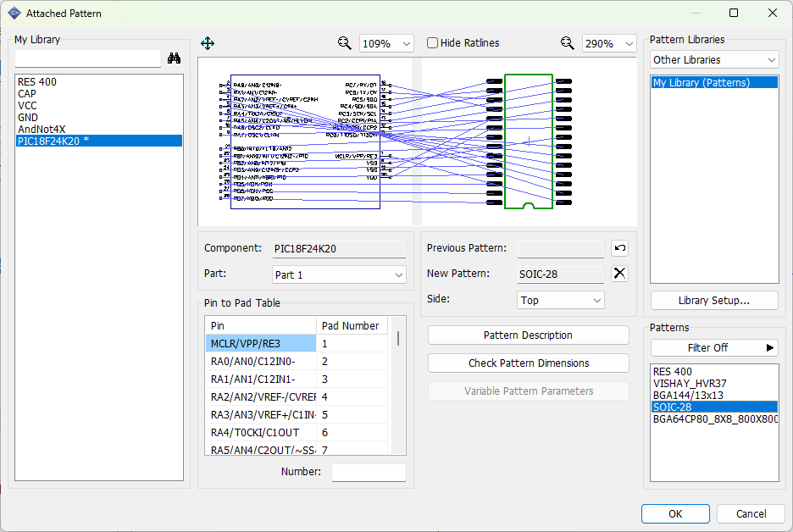Screen dimensions: 793x532
Task: Click the binoculars search icon
Action: (174, 58)
